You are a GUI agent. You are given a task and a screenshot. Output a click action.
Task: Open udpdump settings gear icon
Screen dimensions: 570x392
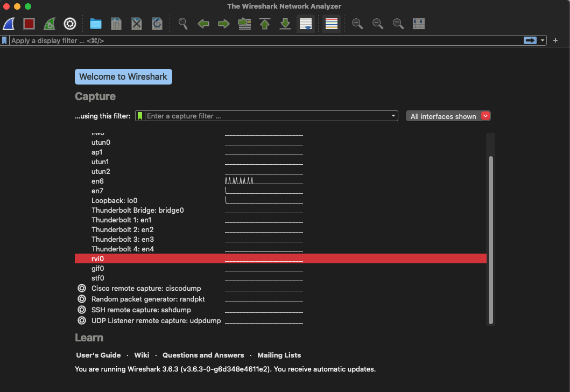click(82, 321)
